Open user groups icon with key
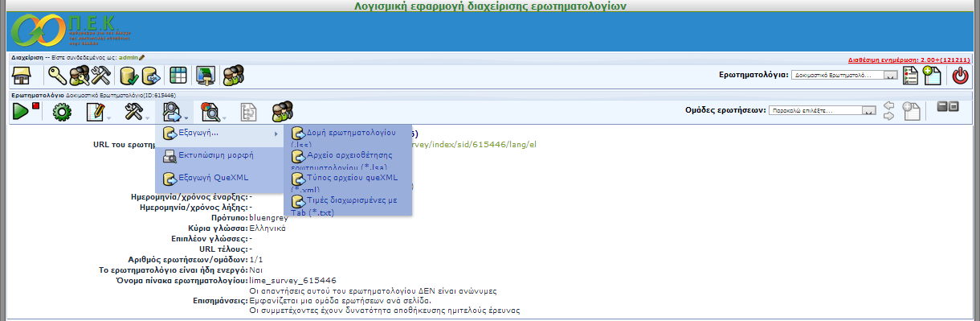Image resolution: width=980 pixels, height=321 pixels. pos(80,76)
